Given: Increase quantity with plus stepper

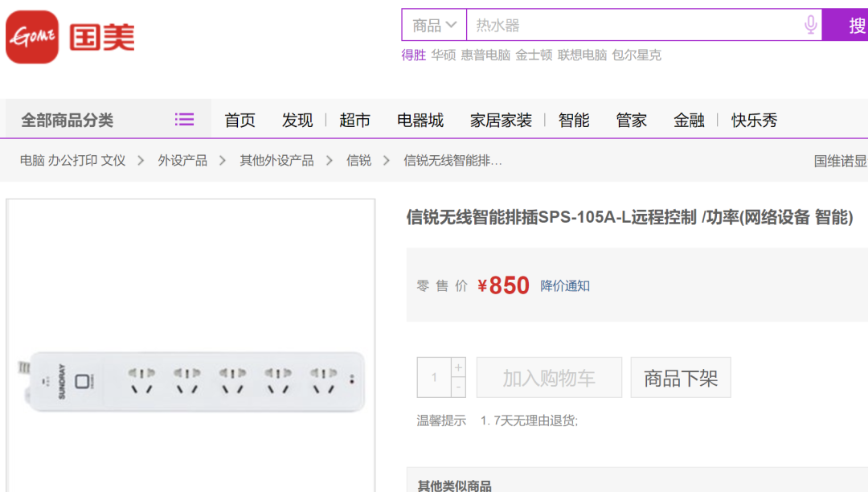Looking at the screenshot, I should 458,367.
